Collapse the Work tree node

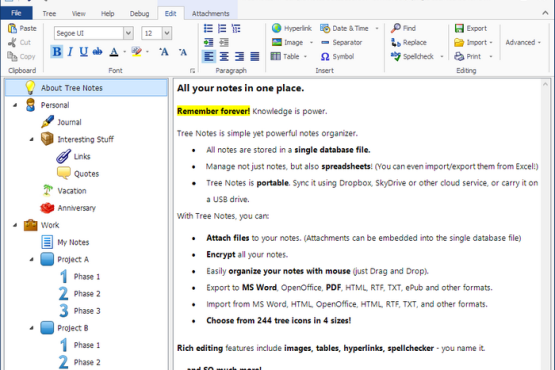[15, 225]
